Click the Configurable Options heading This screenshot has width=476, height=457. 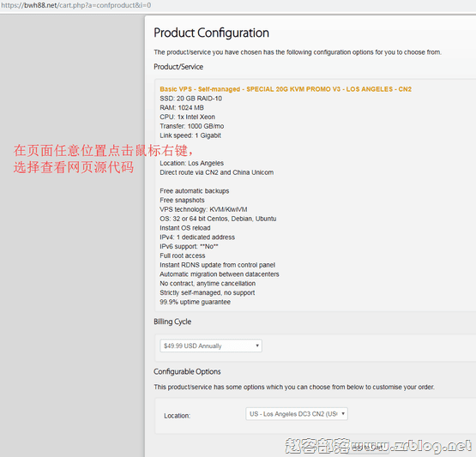pos(187,371)
